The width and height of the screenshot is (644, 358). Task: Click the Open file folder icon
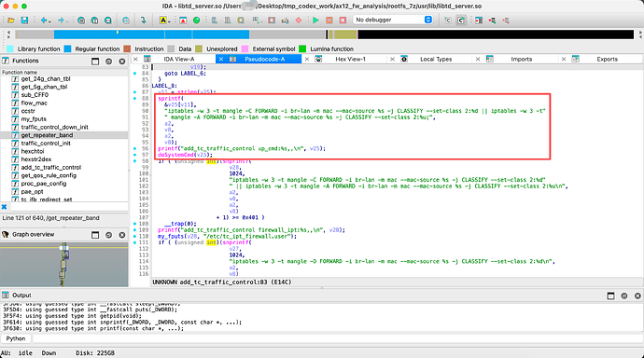pos(11,21)
